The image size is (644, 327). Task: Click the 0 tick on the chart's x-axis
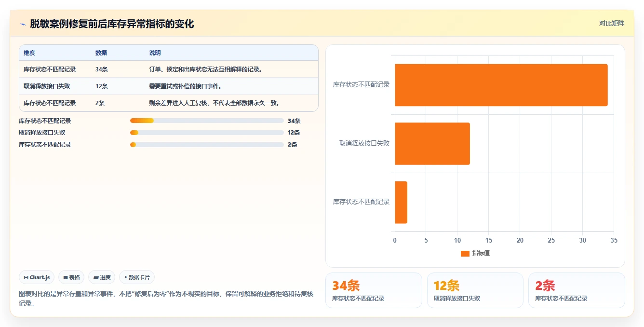395,240
